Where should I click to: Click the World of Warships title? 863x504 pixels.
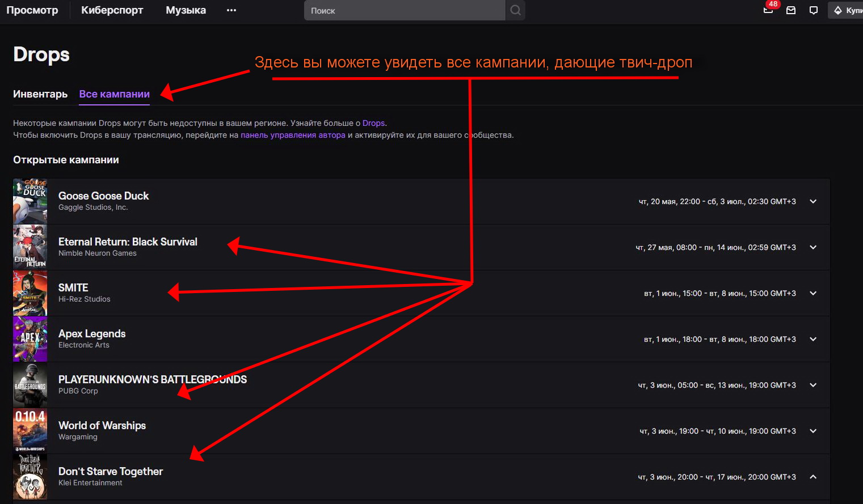[x=102, y=425]
